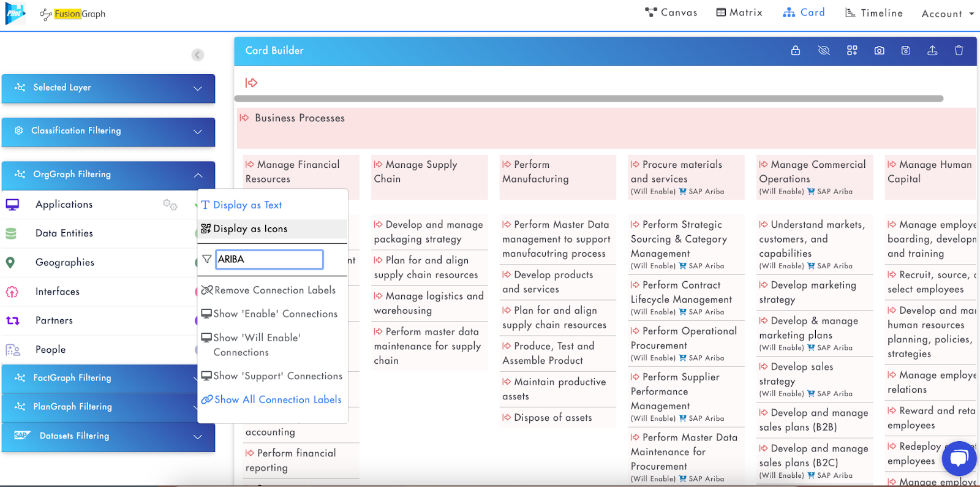
Task: Click the funnel filter icon beside ARIBA
Action: pos(207,260)
